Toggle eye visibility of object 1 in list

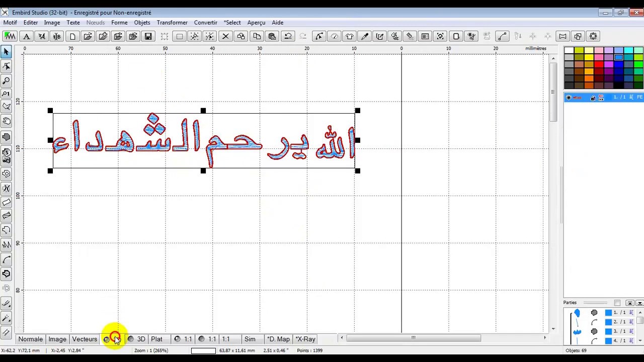click(x=569, y=98)
